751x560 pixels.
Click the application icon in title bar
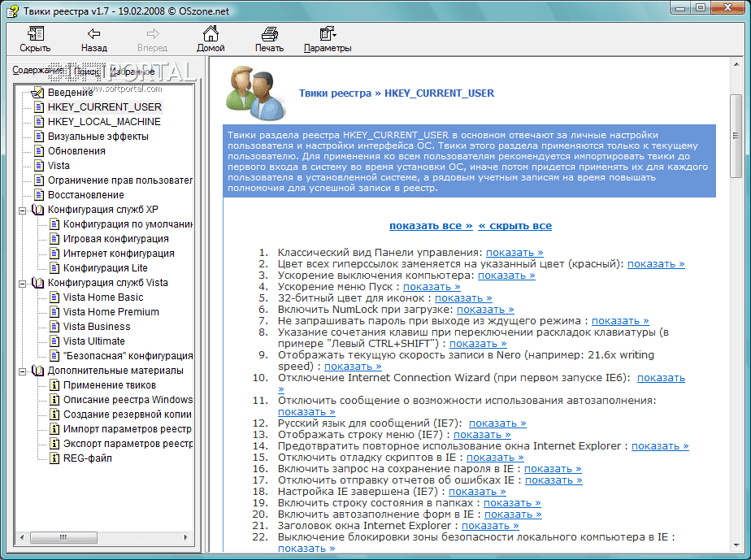point(12,11)
